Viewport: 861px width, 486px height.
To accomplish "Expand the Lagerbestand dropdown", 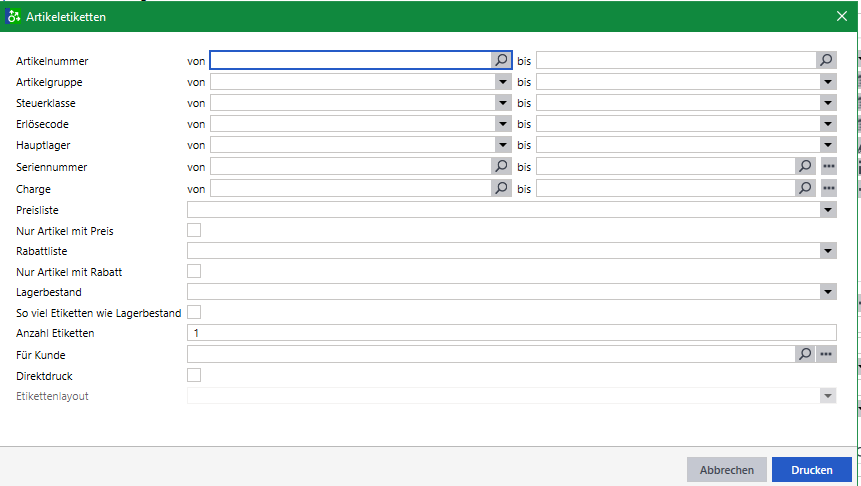I will tap(827, 292).
